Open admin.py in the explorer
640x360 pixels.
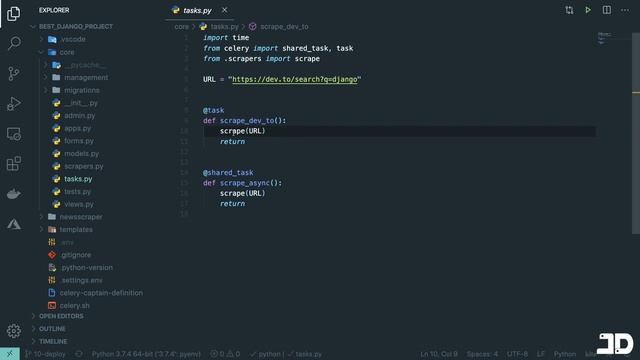tap(79, 116)
